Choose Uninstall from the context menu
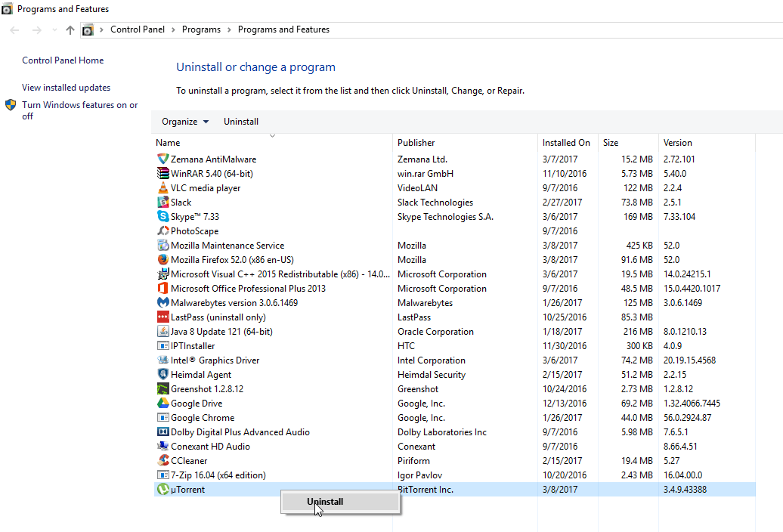 tap(341, 502)
